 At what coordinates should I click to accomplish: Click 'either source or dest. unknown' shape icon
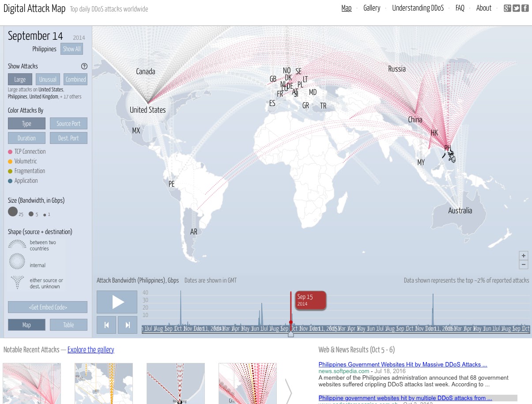tap(17, 283)
